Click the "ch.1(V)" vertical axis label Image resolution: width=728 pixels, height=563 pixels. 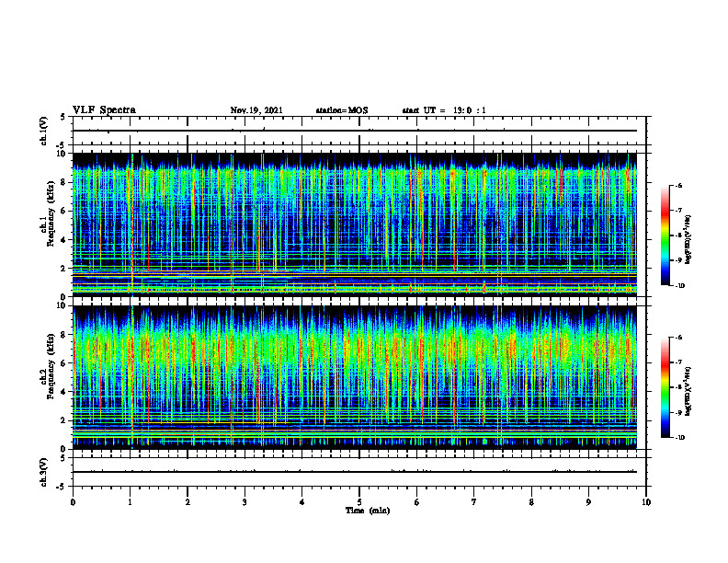(44, 131)
